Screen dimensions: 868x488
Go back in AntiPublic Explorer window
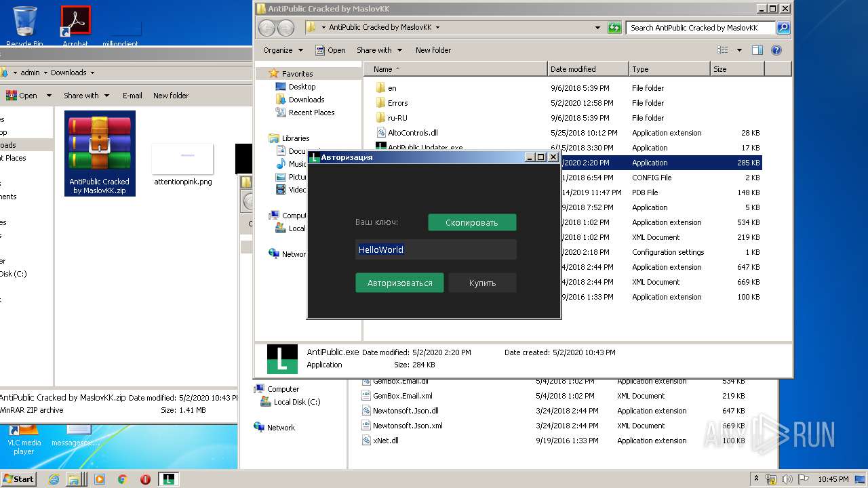[x=267, y=28]
